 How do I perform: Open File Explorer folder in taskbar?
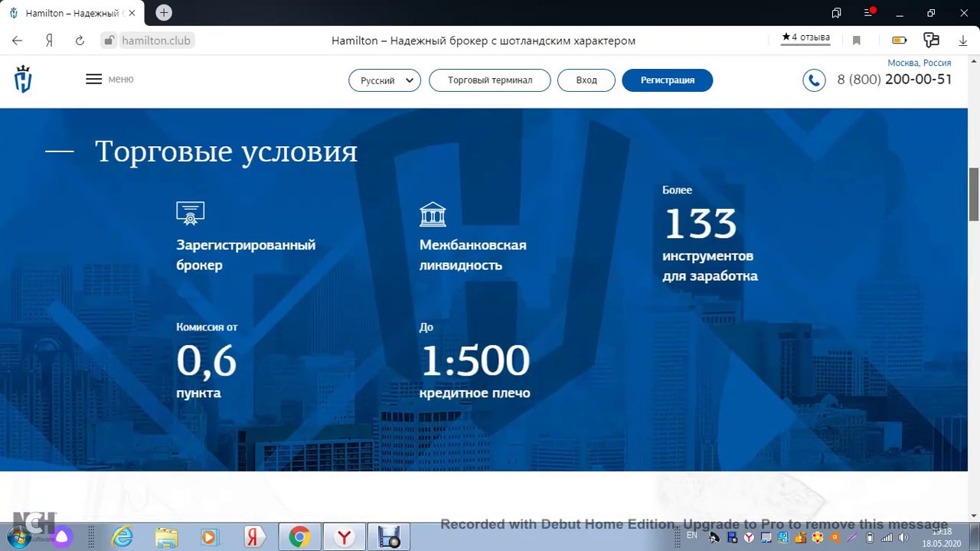[166, 537]
